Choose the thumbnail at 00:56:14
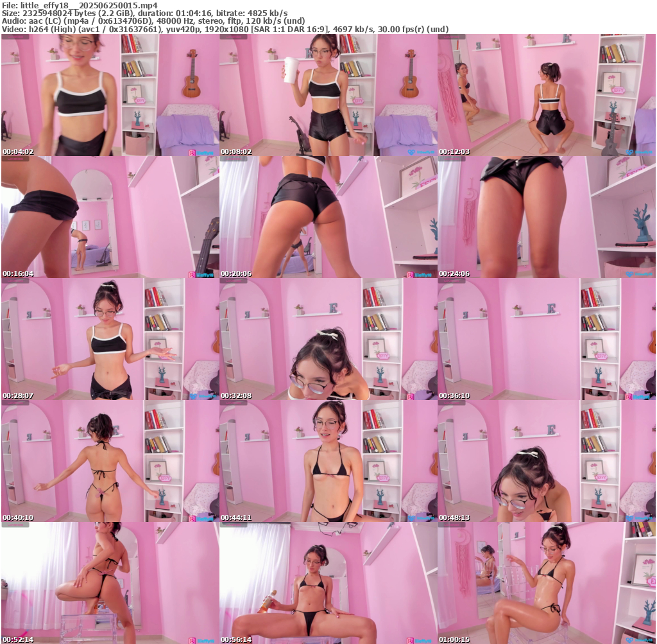This screenshot has width=657, height=644. [x=328, y=583]
